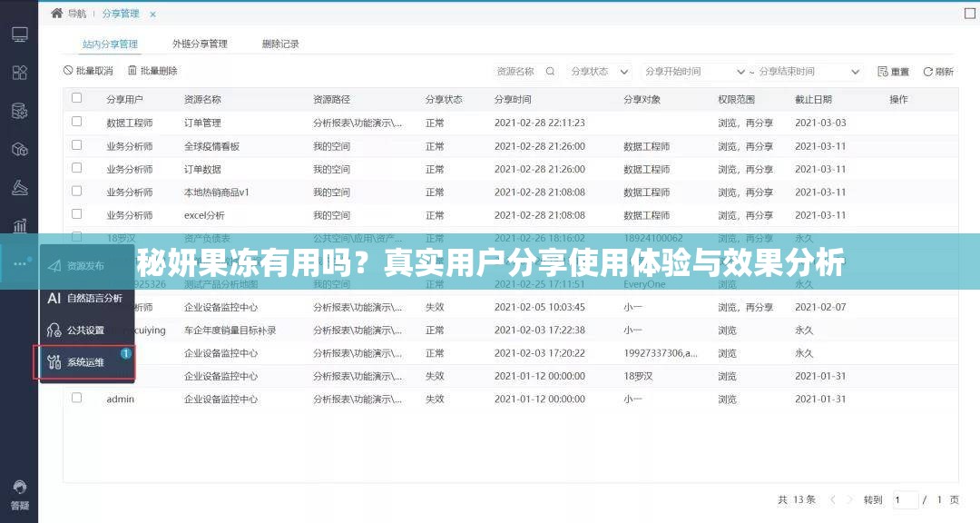Open the 删除记录 tab

pyautogui.click(x=279, y=43)
